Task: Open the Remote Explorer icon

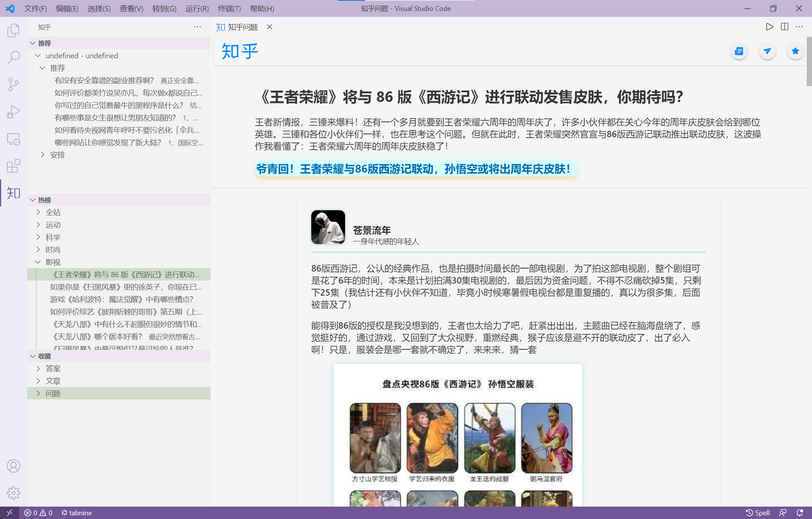Action: point(14,139)
